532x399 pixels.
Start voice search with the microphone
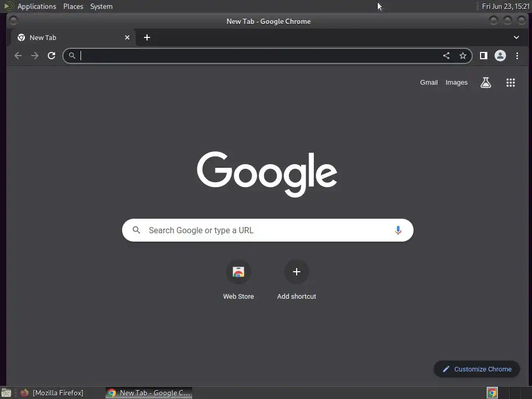point(398,230)
